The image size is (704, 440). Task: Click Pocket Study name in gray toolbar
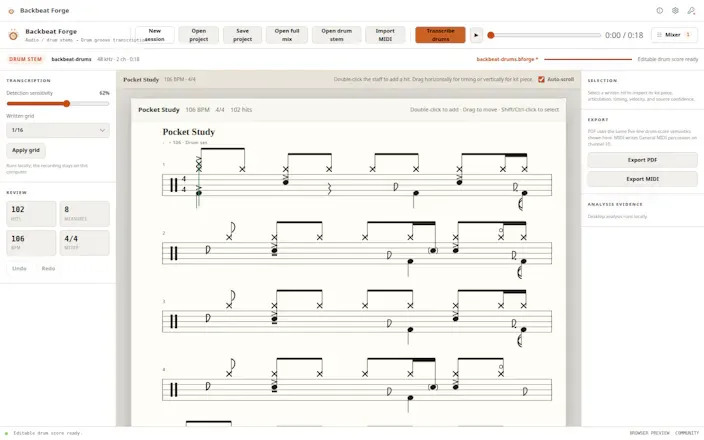pyautogui.click(x=141, y=79)
